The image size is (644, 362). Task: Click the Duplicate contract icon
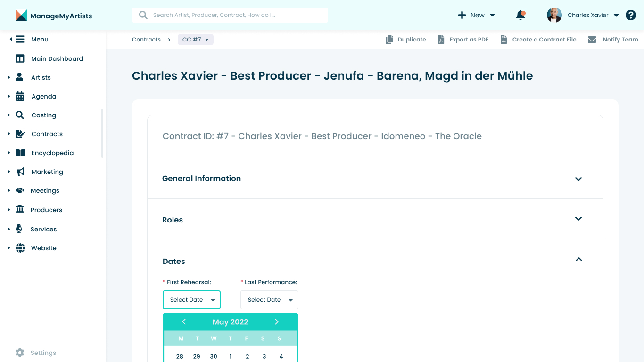tap(389, 40)
